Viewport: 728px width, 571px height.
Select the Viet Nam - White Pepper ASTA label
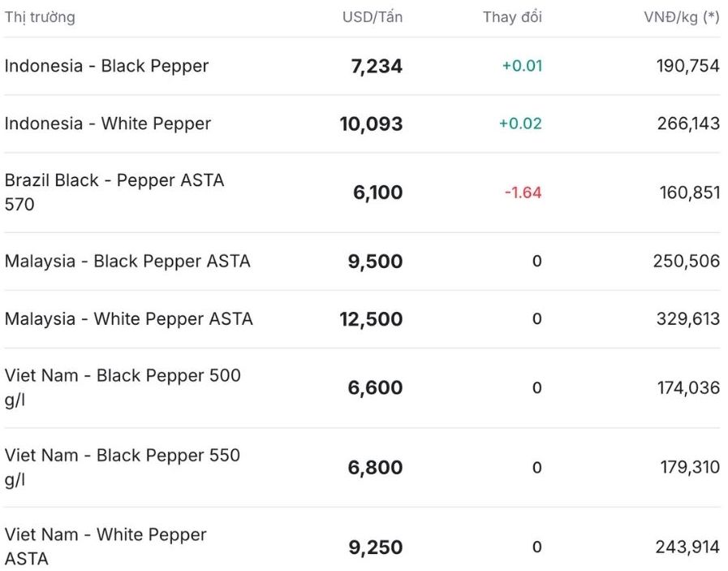[106, 547]
